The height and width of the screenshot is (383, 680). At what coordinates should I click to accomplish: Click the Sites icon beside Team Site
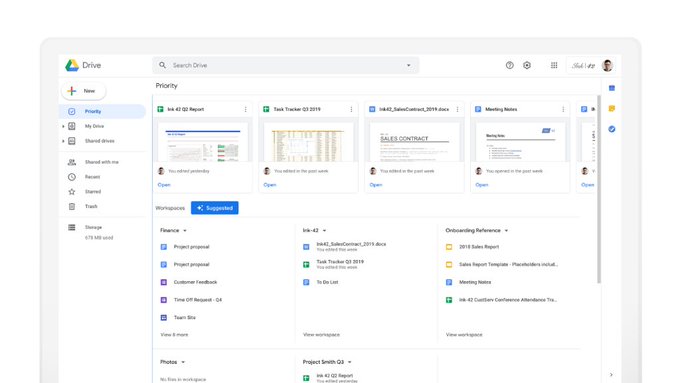[x=163, y=318]
